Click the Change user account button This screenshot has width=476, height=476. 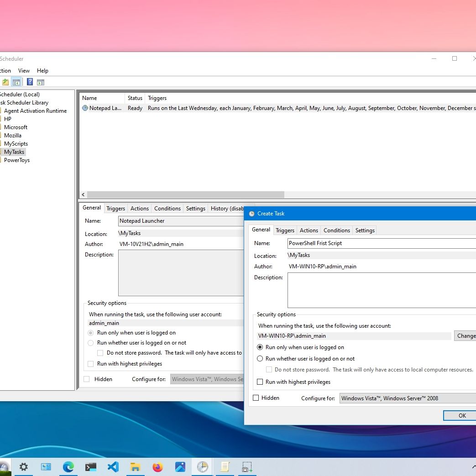click(x=466, y=336)
